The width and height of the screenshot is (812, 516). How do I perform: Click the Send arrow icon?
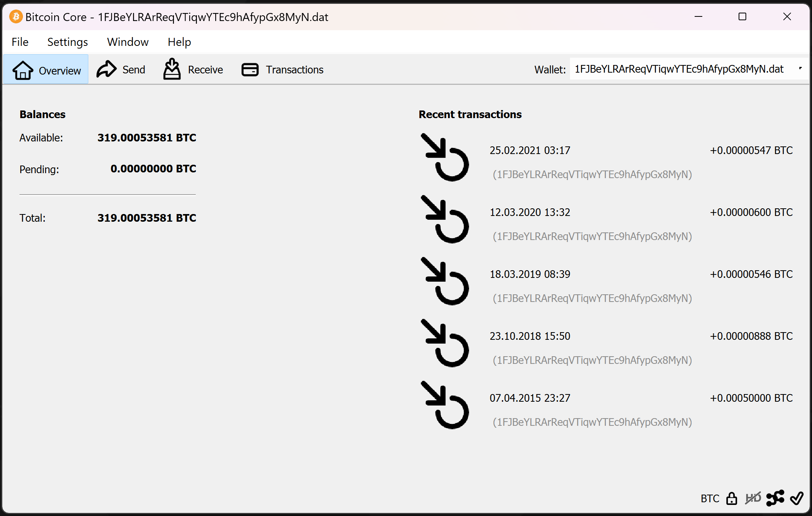pyautogui.click(x=106, y=70)
